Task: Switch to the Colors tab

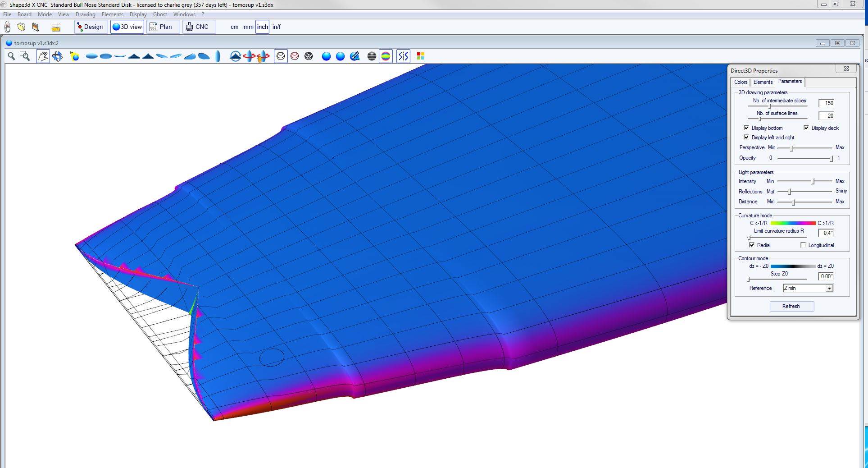Action: pyautogui.click(x=741, y=82)
